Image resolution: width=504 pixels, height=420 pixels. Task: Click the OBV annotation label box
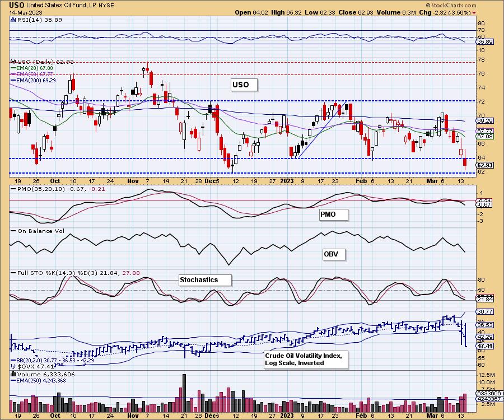pos(334,254)
